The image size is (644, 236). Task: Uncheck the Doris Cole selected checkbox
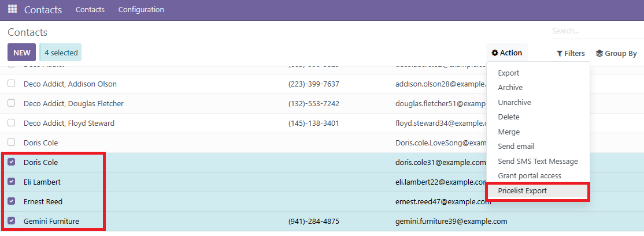pyautogui.click(x=12, y=162)
